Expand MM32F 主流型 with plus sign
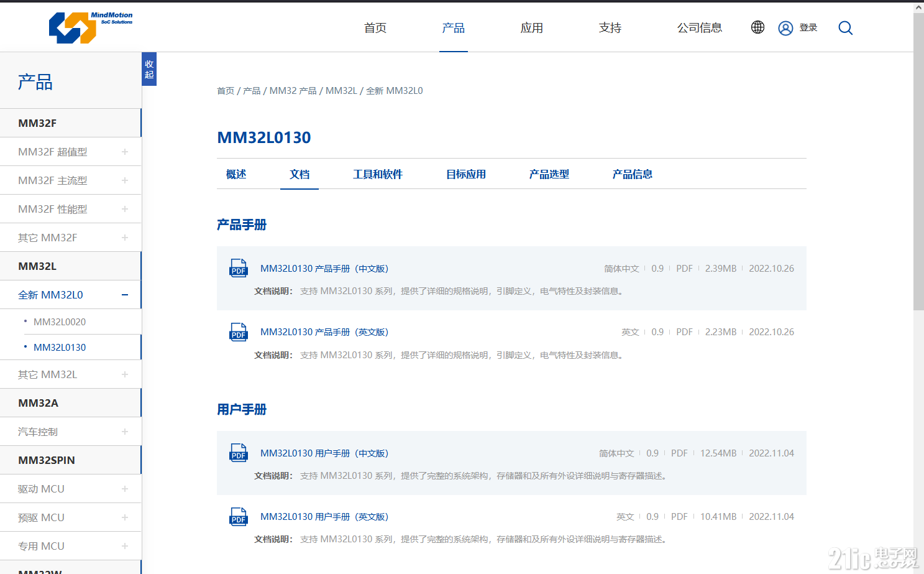The height and width of the screenshot is (574, 924). [125, 180]
